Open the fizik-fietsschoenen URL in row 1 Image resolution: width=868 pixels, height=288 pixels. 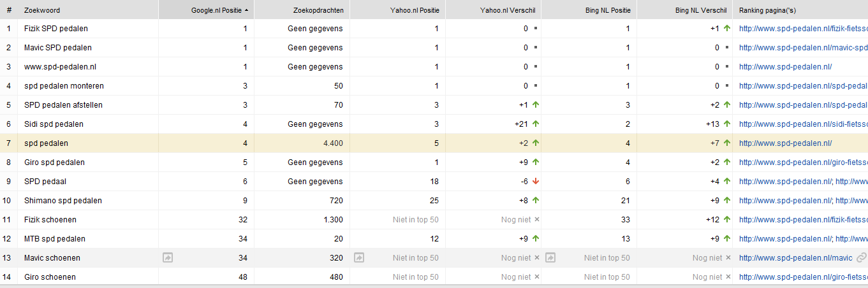tap(803, 29)
